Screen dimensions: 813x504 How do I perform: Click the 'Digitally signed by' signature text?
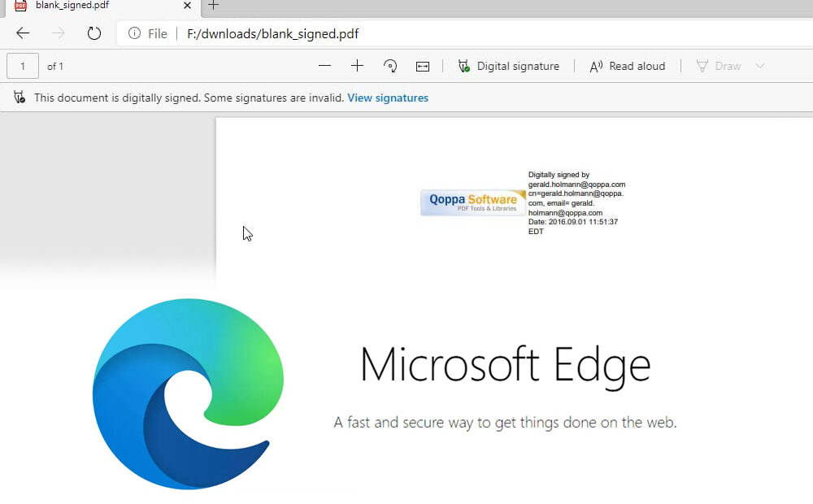(x=559, y=175)
